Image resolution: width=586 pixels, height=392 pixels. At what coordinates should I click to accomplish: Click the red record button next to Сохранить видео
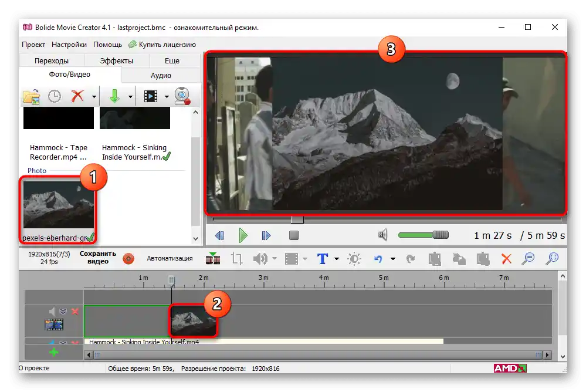click(128, 258)
